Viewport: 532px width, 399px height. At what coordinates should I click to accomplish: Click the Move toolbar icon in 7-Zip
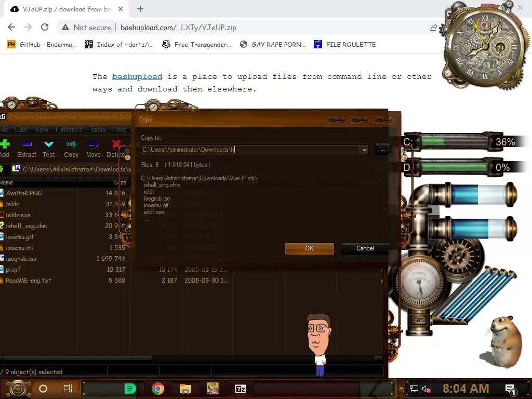point(94,144)
